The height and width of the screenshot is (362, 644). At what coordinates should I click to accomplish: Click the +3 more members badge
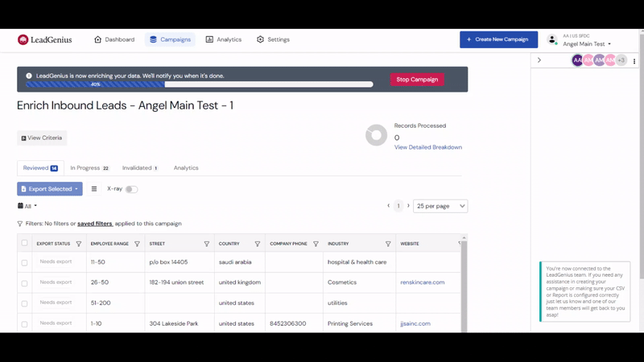pos(621,60)
